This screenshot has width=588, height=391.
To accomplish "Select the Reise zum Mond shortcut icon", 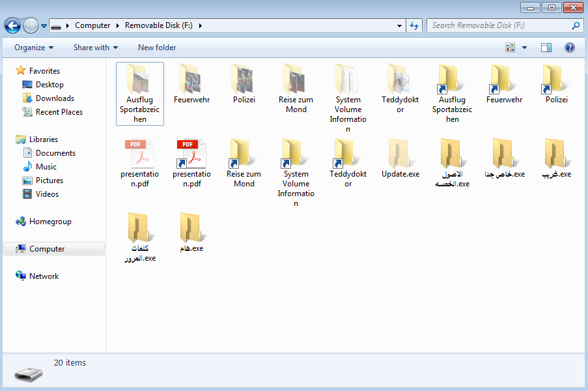I will [244, 154].
